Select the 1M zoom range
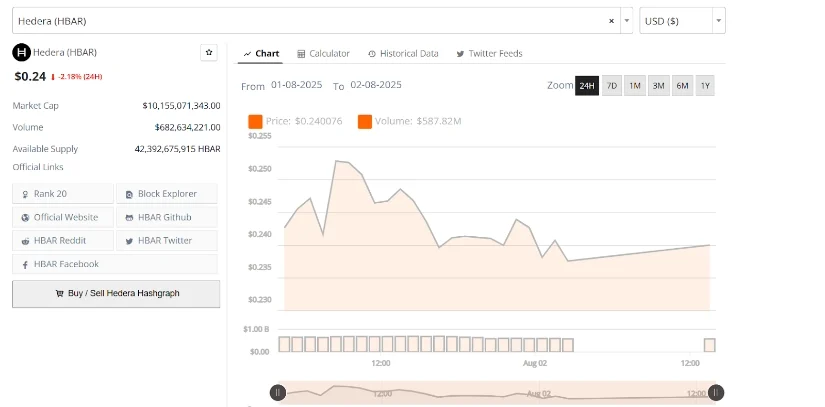The height and width of the screenshot is (407, 825). tap(635, 85)
